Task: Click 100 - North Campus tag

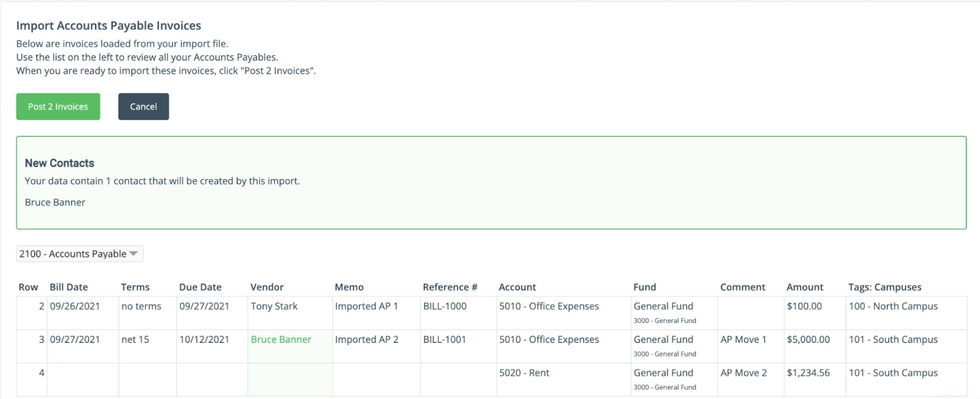Action: click(893, 306)
